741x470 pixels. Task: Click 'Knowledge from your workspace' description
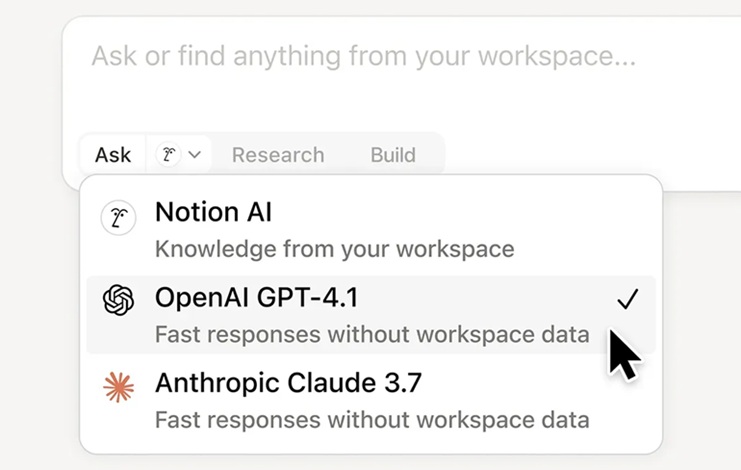click(335, 249)
